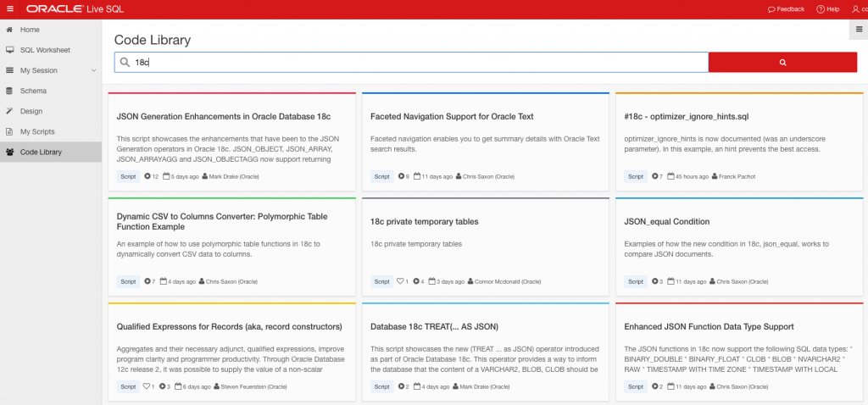Select Schema in the sidebar

pyautogui.click(x=33, y=91)
